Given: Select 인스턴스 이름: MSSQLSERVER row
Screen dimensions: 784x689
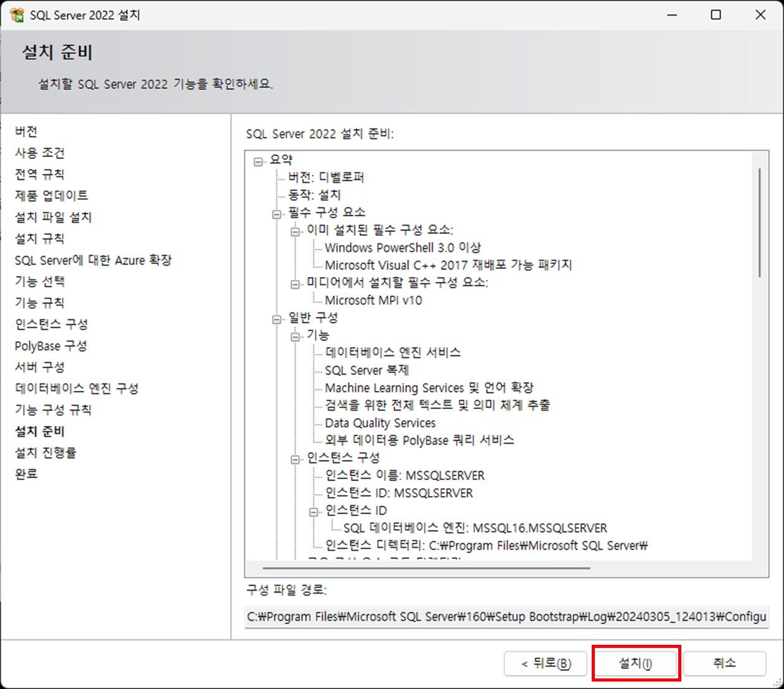Looking at the screenshot, I should (404, 476).
